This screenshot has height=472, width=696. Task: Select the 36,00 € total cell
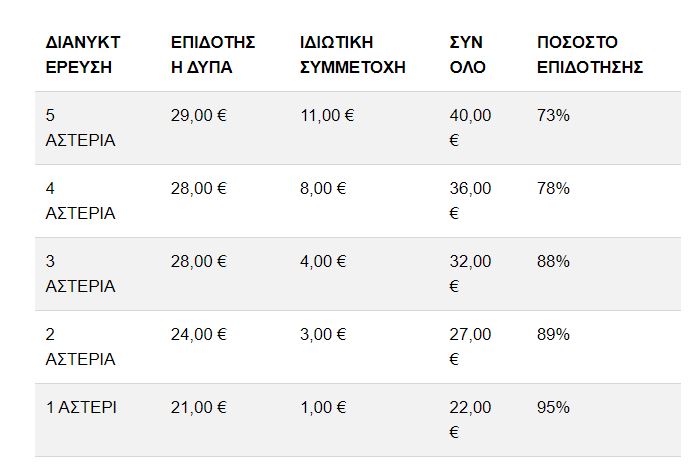[470, 201]
